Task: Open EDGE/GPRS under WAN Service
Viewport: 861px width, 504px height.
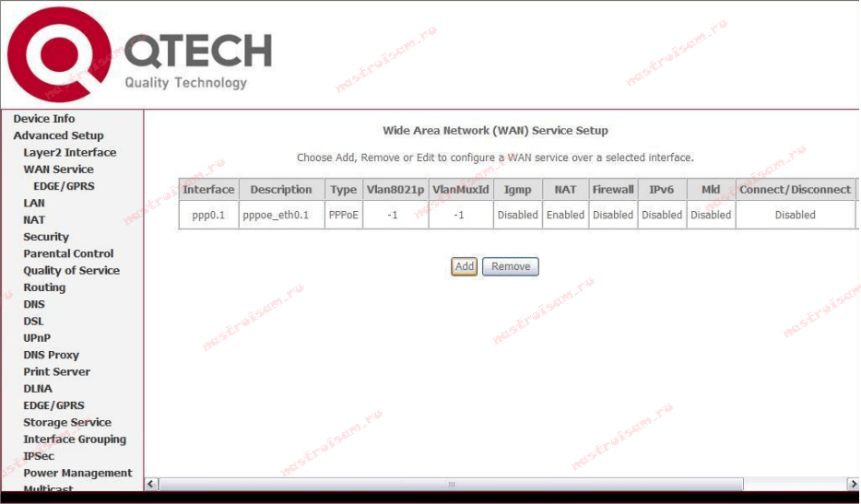Action: point(64,186)
